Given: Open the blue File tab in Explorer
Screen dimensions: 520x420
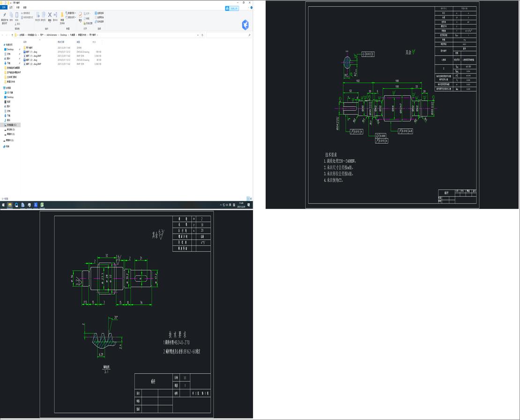Looking at the screenshot, I should 4,7.
